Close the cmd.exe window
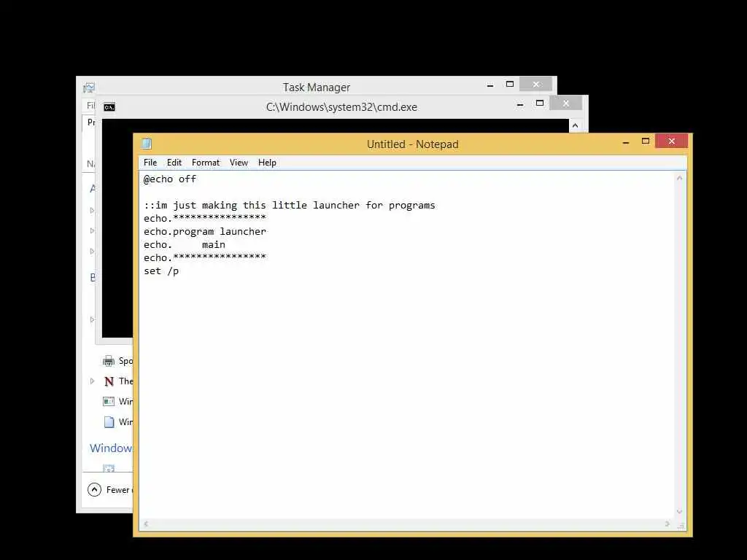Image resolution: width=747 pixels, height=560 pixels. [566, 103]
